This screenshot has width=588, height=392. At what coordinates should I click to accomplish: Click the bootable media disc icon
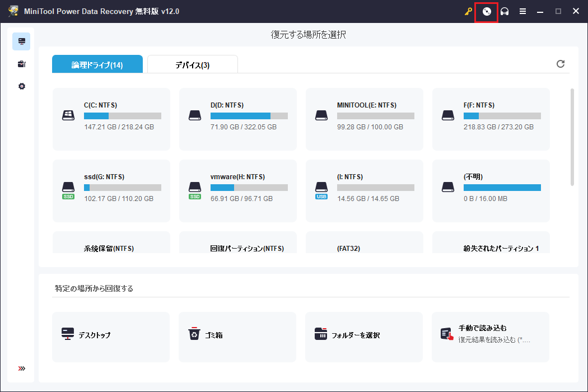pyautogui.click(x=487, y=12)
